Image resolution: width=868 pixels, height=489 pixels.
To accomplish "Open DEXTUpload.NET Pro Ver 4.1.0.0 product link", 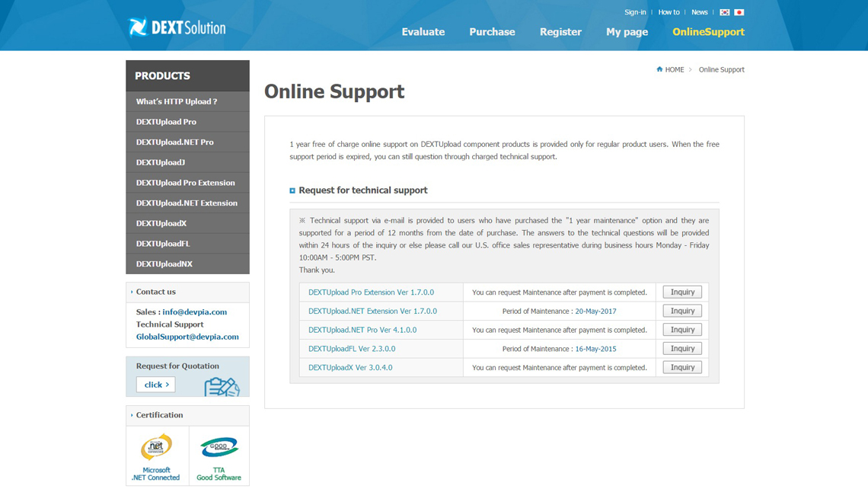I will [362, 330].
